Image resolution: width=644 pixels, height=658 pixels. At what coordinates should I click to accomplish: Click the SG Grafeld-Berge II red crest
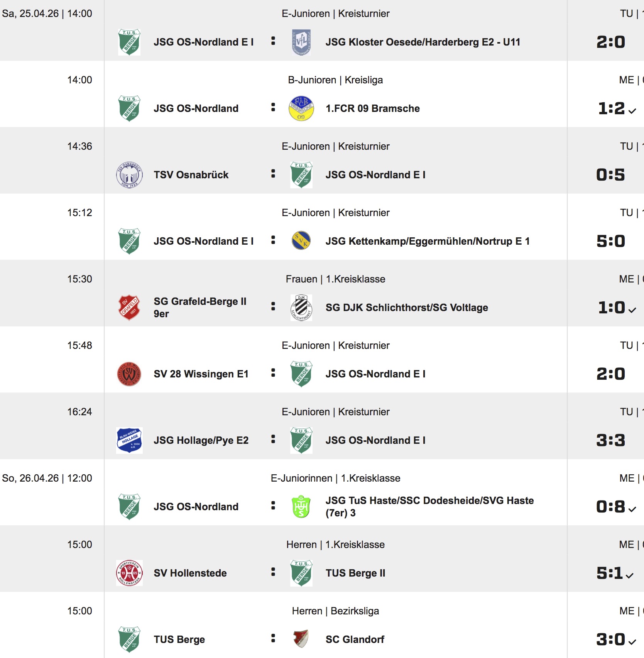[x=129, y=308]
